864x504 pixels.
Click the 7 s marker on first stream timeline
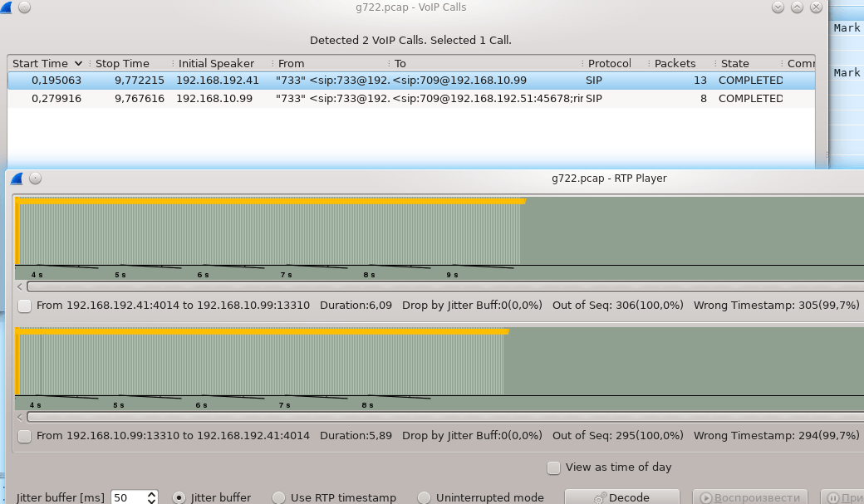pos(286,275)
